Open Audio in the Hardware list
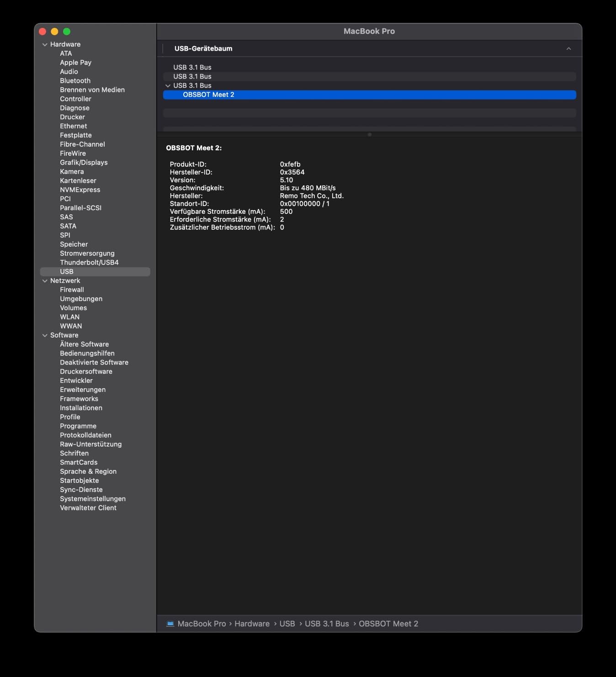 [x=69, y=72]
